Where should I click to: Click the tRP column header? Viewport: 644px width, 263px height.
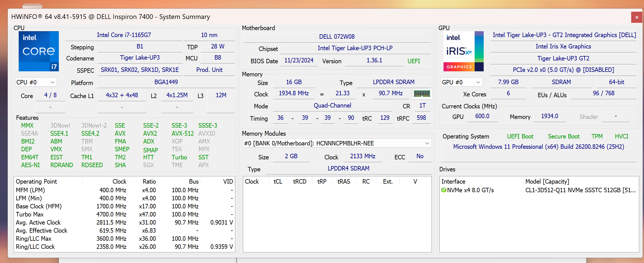click(x=322, y=181)
